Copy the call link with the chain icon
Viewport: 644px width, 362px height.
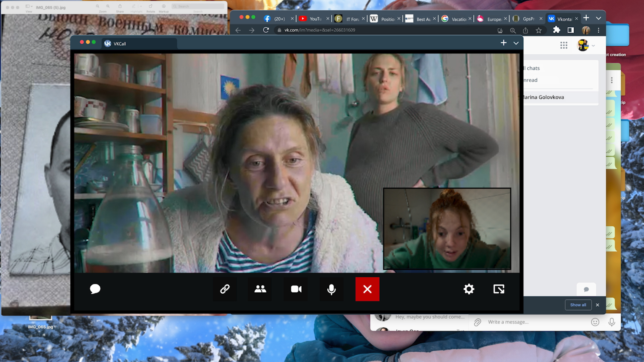pyautogui.click(x=225, y=289)
